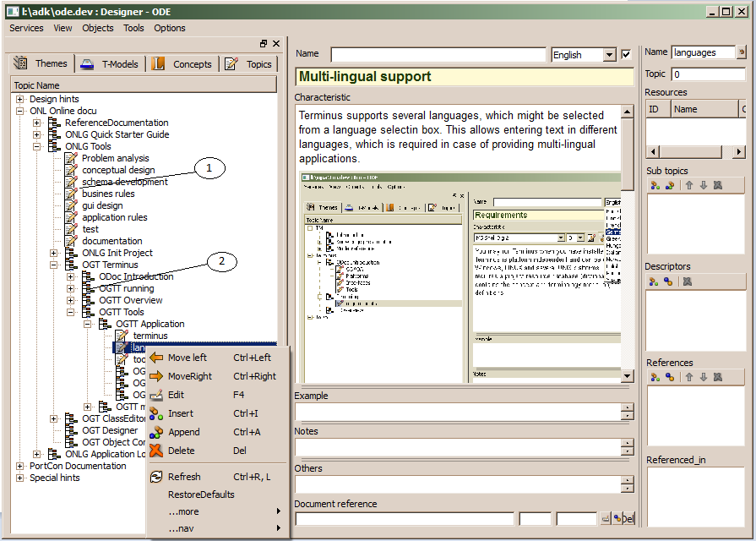Click the Refresh icon in context menu

click(x=156, y=477)
